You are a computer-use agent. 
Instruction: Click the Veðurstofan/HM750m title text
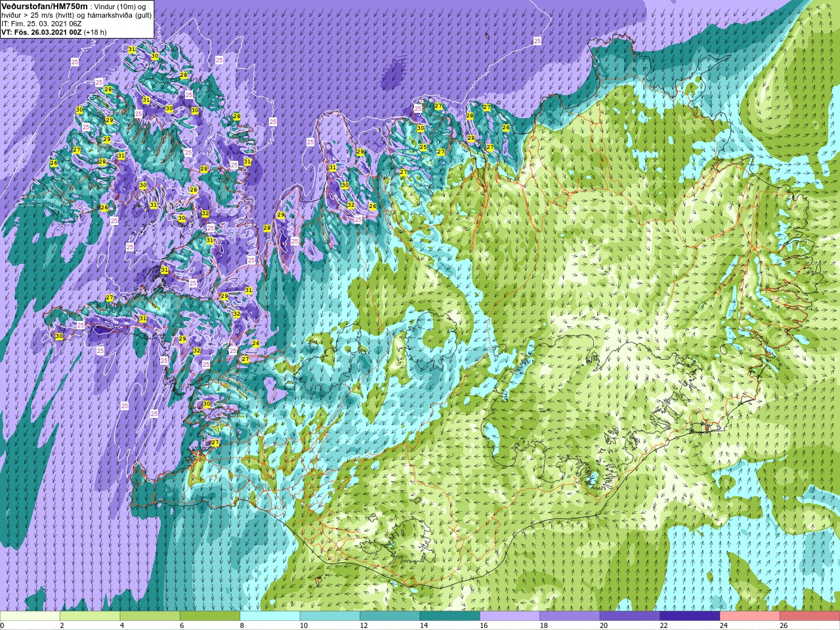[44, 6]
